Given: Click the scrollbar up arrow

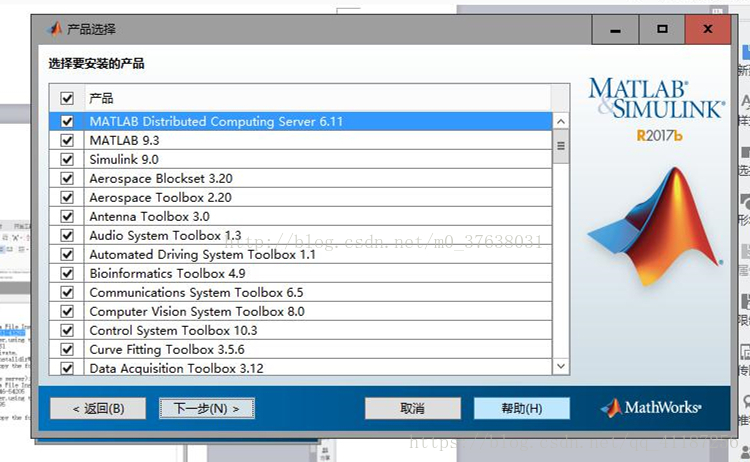Looking at the screenshot, I should coord(561,121).
